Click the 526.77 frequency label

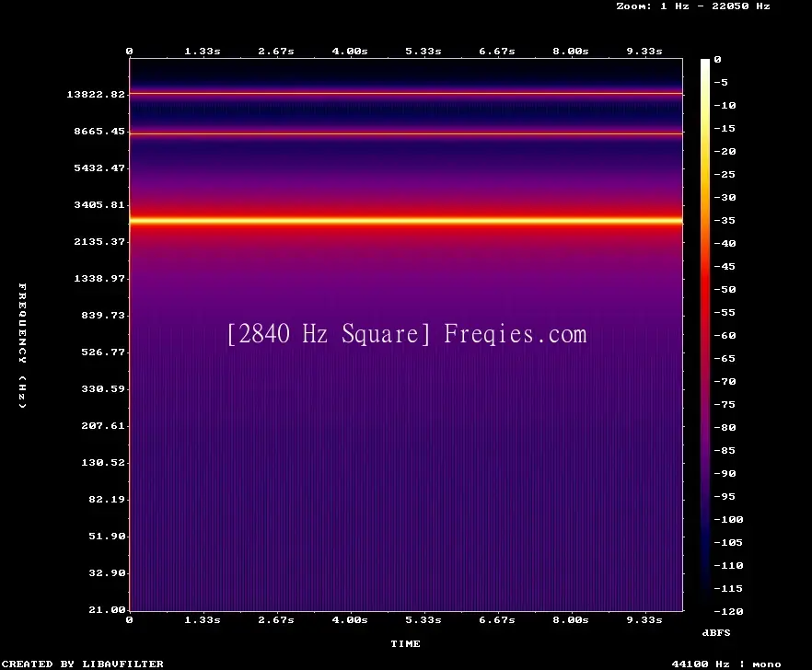pos(103,352)
